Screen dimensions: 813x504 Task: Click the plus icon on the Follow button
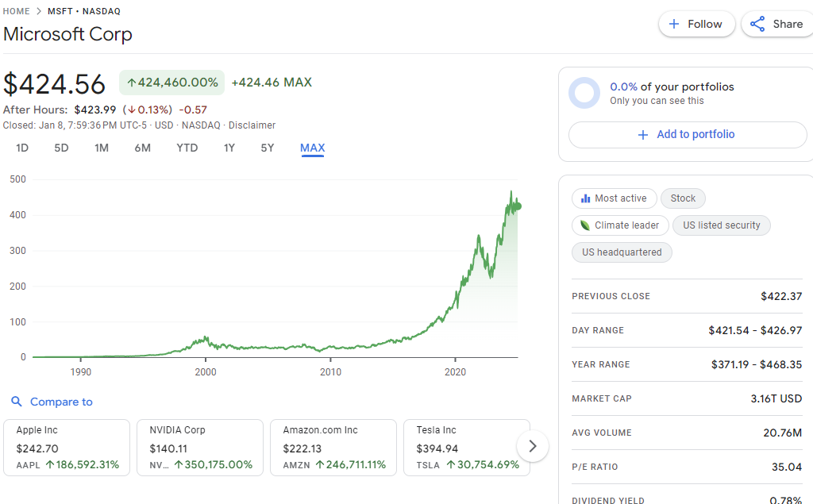pos(674,24)
